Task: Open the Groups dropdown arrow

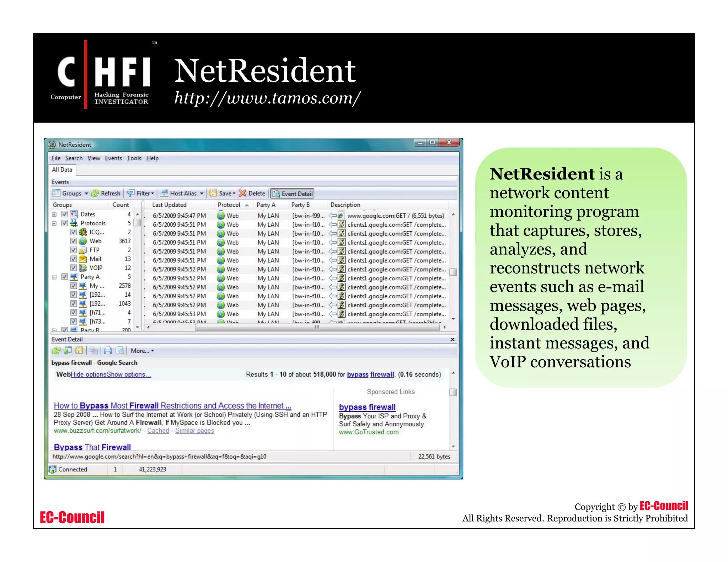Action: tap(86, 194)
